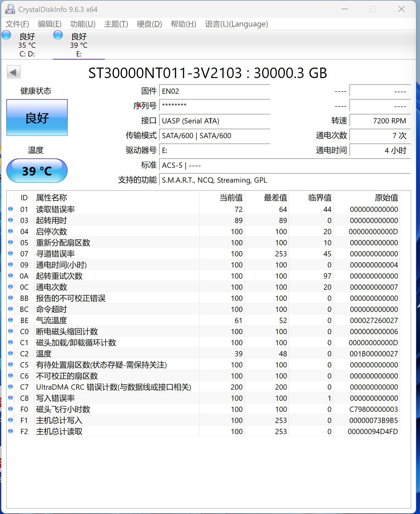The image size is (420, 514).
Task: Click status dot of 起转用时 row
Action: point(10,220)
